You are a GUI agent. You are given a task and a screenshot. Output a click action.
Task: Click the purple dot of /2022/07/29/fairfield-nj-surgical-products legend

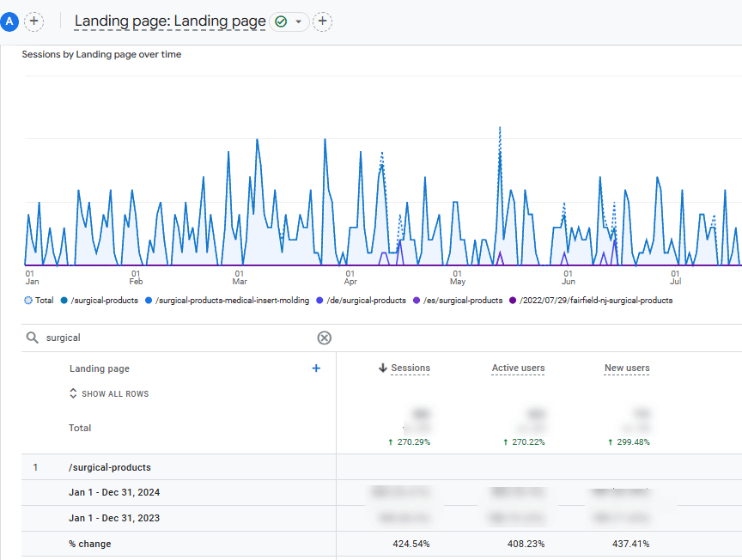click(x=514, y=301)
